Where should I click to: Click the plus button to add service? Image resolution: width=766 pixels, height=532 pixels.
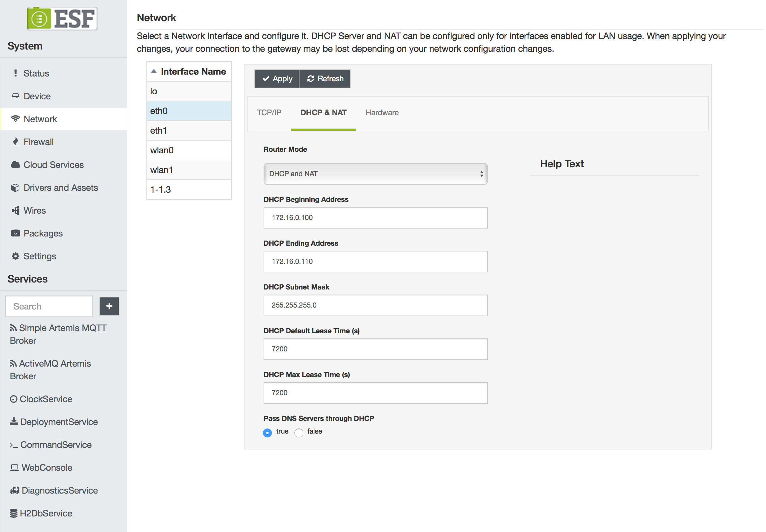(109, 306)
